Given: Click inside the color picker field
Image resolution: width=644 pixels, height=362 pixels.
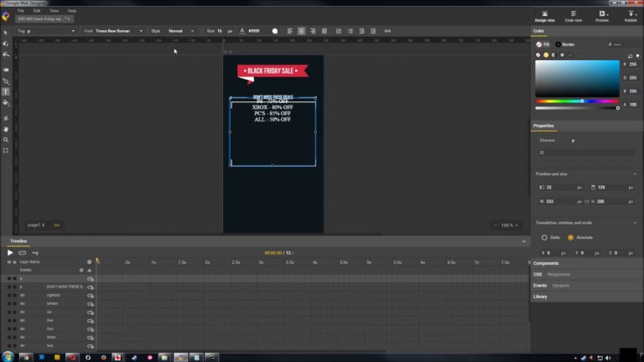Looking at the screenshot, I should pos(577,79).
